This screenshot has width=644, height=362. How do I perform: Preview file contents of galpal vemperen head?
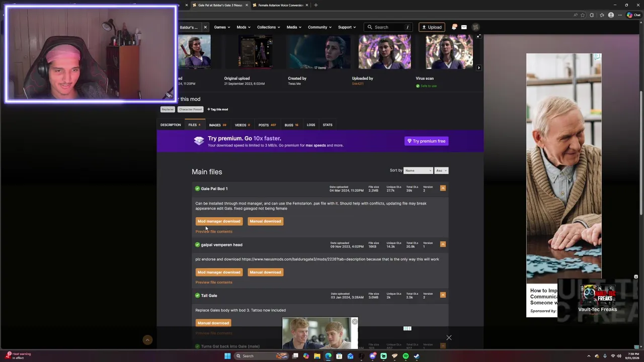[x=214, y=282]
